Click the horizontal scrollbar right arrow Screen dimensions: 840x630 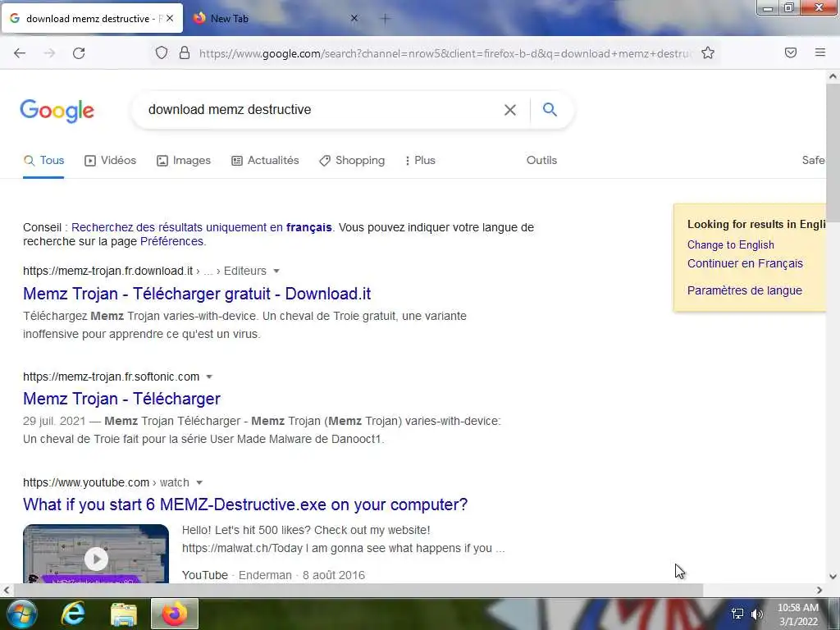819,591
